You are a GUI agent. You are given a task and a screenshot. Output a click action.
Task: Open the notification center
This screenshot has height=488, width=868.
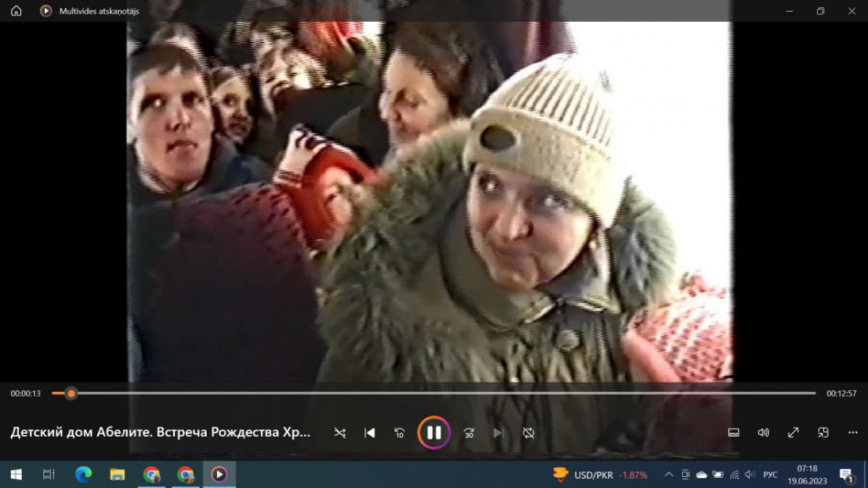(x=847, y=475)
